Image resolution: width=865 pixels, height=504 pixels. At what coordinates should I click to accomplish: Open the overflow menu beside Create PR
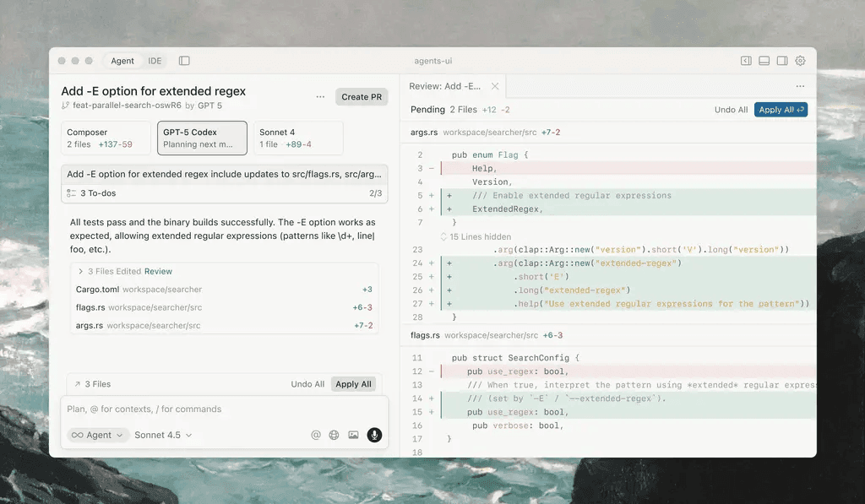[320, 96]
